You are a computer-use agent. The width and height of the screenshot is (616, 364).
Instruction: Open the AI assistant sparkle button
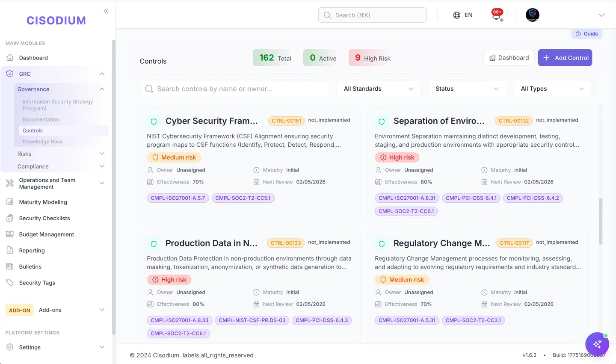597,344
